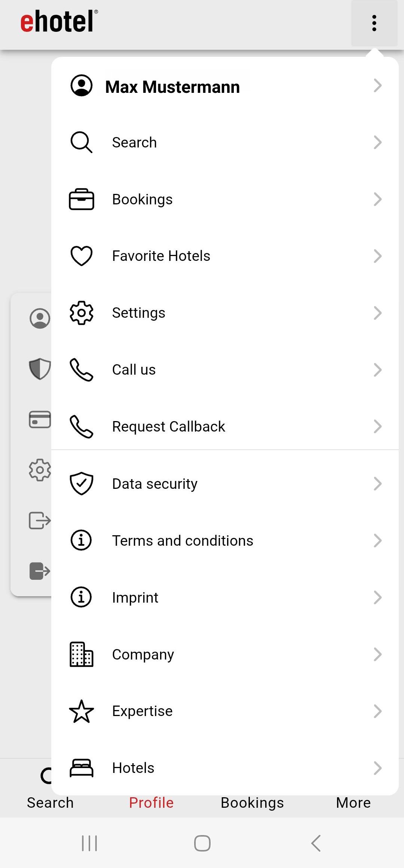Tap the star icon beside Expertise
The width and height of the screenshot is (404, 868).
coord(81,711)
